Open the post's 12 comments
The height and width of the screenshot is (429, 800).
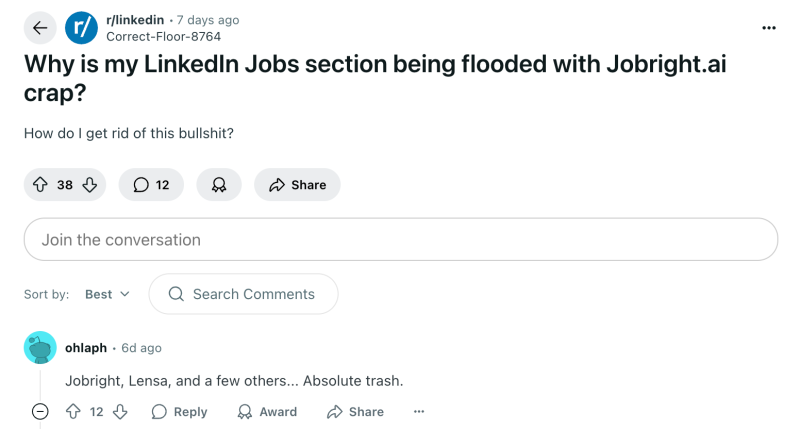pos(151,185)
